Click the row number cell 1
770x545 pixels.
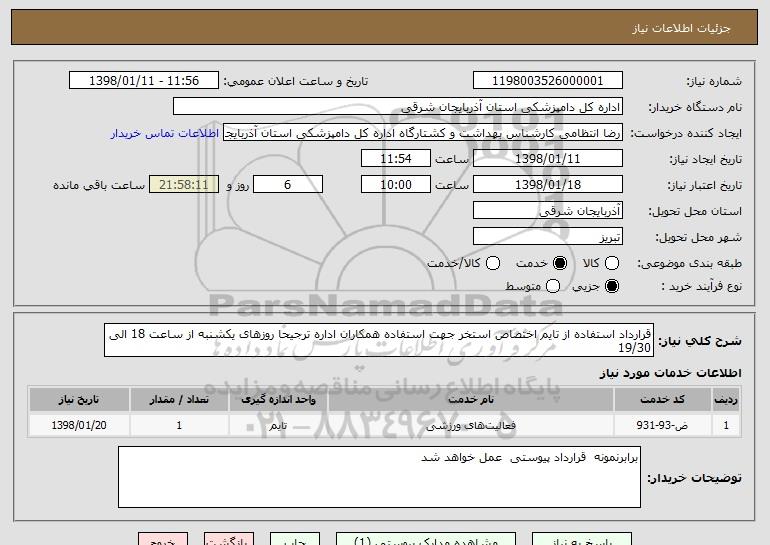click(726, 425)
